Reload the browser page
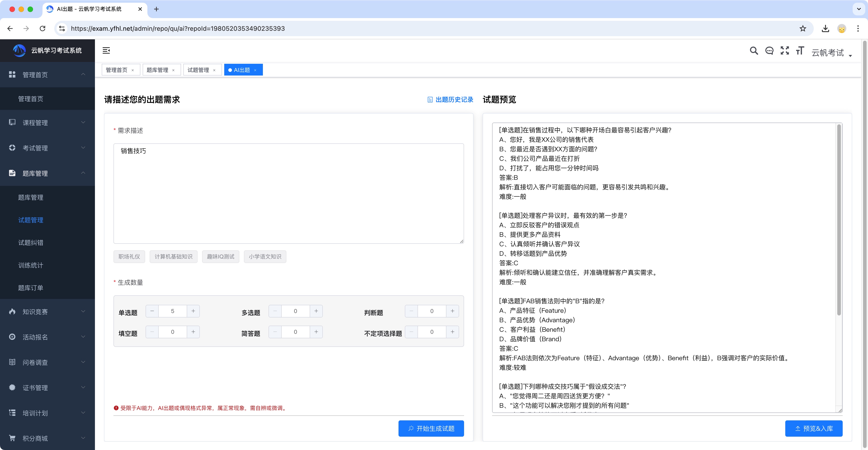Image resolution: width=868 pixels, height=450 pixels. tap(42, 29)
